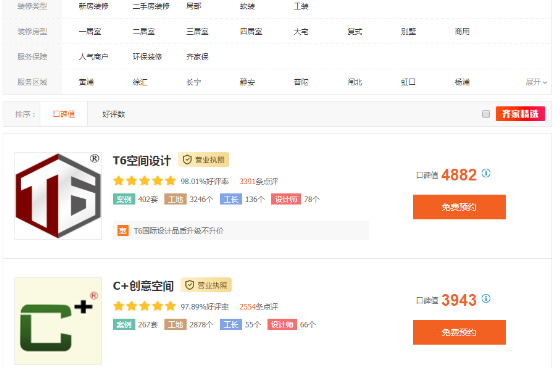Select the 三居室 house type

pyautogui.click(x=197, y=31)
